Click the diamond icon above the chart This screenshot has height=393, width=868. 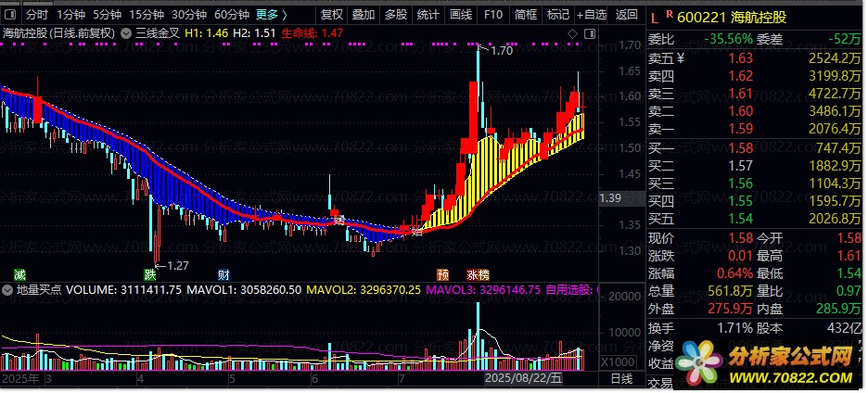pos(573,34)
